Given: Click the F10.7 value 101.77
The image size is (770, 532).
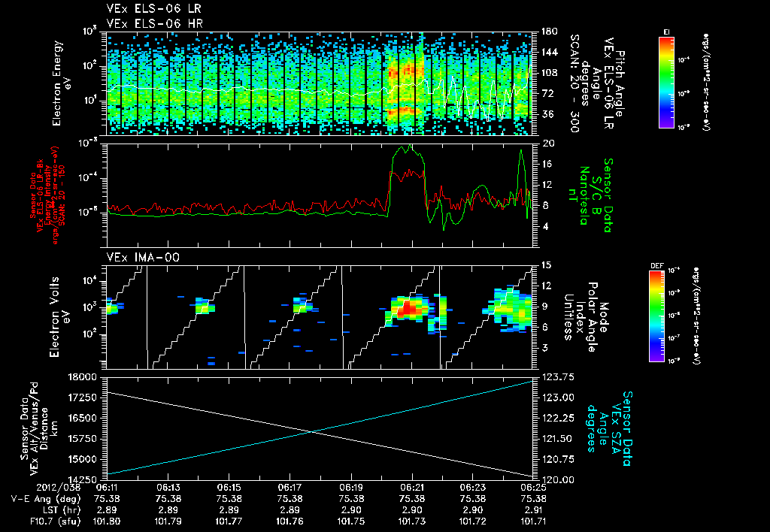Looking at the screenshot, I should (229, 521).
